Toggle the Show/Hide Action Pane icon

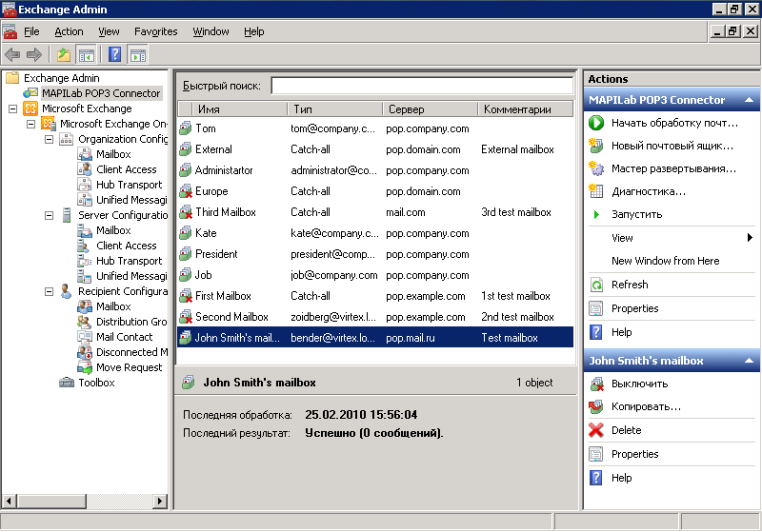tap(137, 55)
